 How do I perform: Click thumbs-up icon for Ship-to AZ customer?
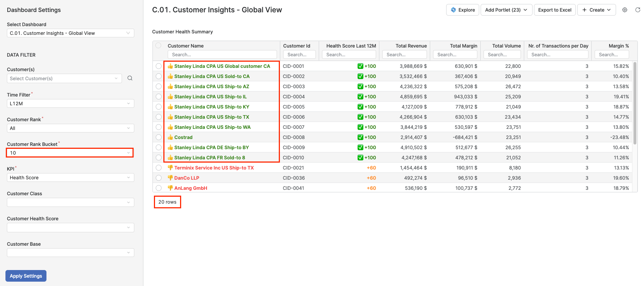(170, 86)
